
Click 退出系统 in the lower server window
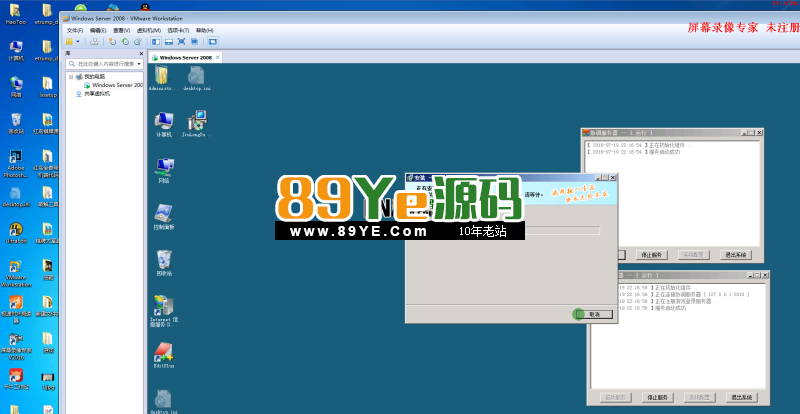[742, 397]
